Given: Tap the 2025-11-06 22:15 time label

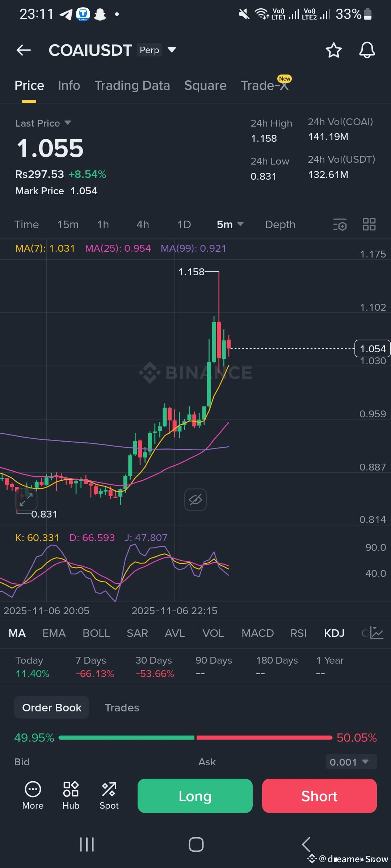Looking at the screenshot, I should pos(175,610).
